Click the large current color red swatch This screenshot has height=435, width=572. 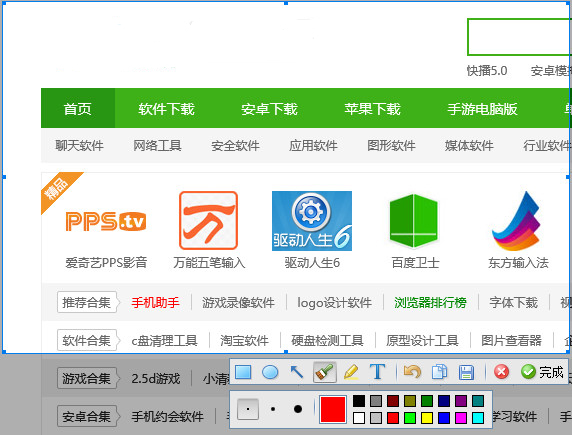point(333,409)
